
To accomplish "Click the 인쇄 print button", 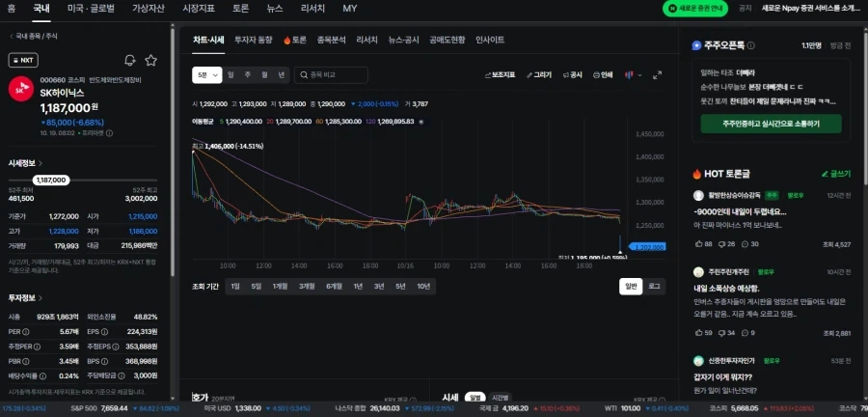I will pos(603,74).
